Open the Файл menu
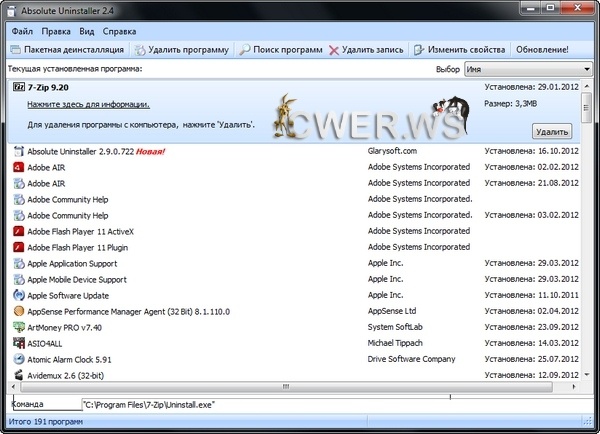 point(22,31)
